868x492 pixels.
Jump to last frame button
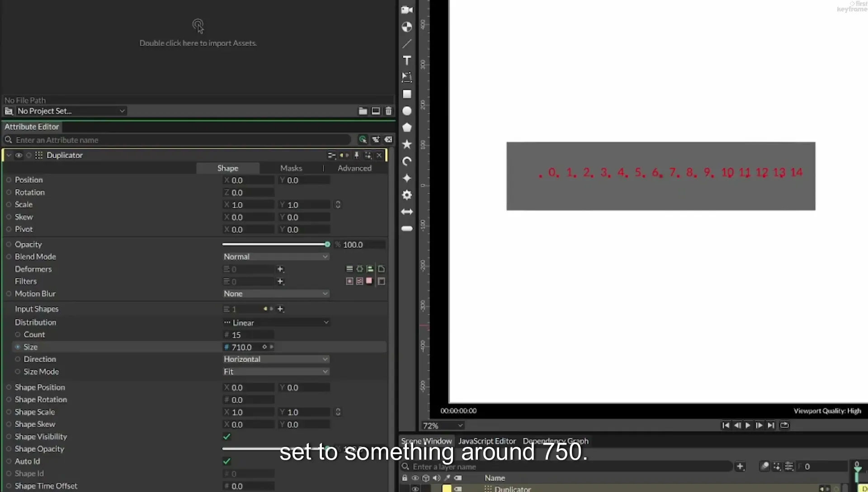pyautogui.click(x=771, y=425)
